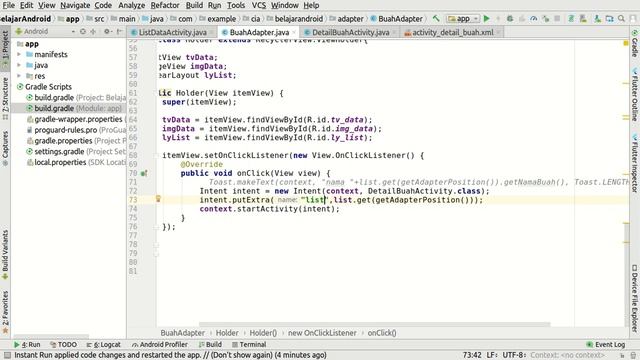Close the DetailBuahActivity.java tab
Screen dimensions: 640x360
coord(394,32)
